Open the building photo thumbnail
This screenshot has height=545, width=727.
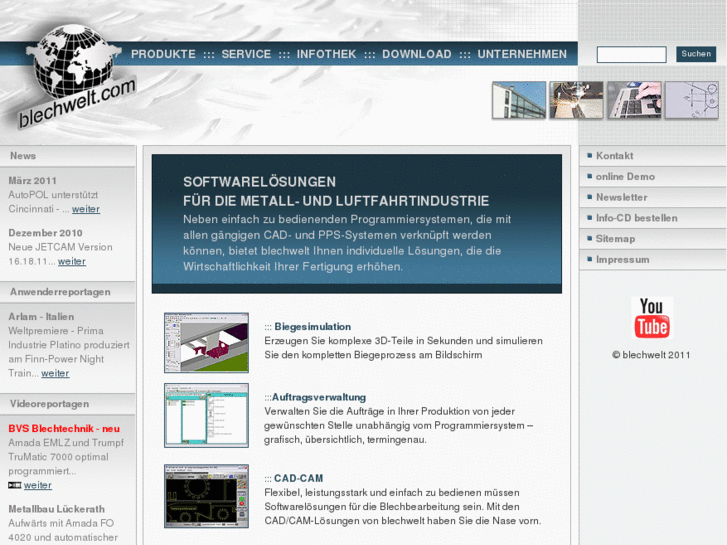coord(519,100)
